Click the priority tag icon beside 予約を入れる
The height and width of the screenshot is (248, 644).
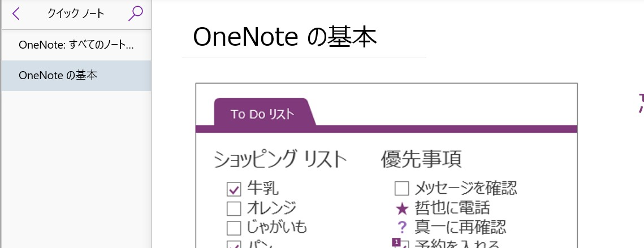(x=400, y=243)
